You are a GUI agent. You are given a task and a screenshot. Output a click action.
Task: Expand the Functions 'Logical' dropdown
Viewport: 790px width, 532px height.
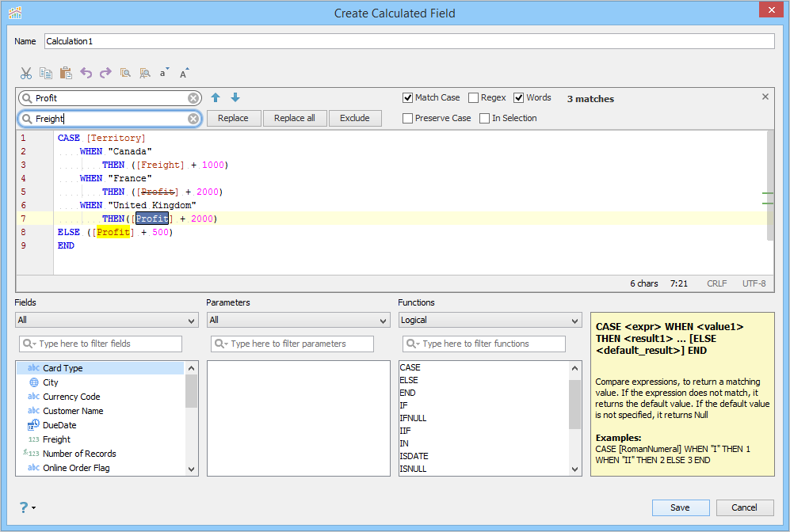[x=490, y=320]
